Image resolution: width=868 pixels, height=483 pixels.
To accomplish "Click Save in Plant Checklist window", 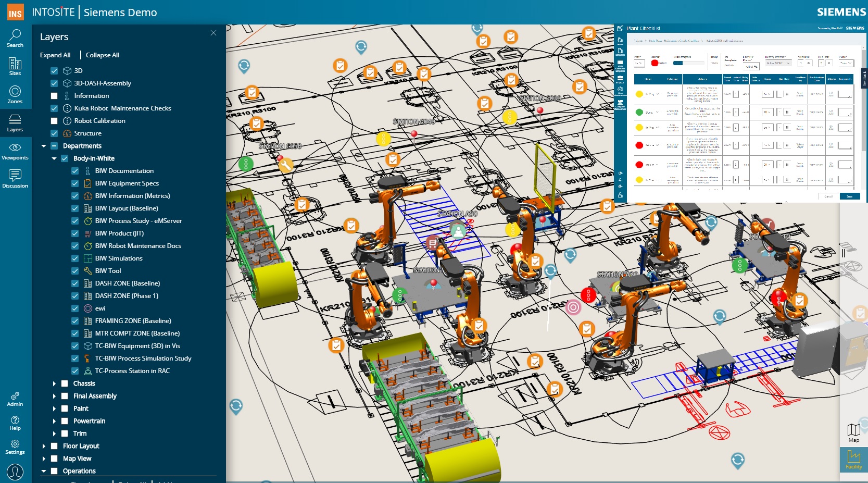I will pyautogui.click(x=849, y=196).
